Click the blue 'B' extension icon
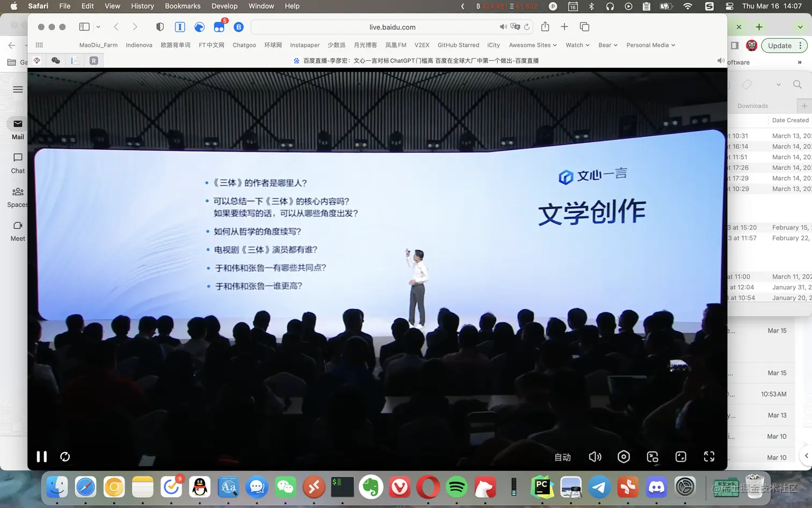Viewport: 812px width, 508px height. coord(238,27)
